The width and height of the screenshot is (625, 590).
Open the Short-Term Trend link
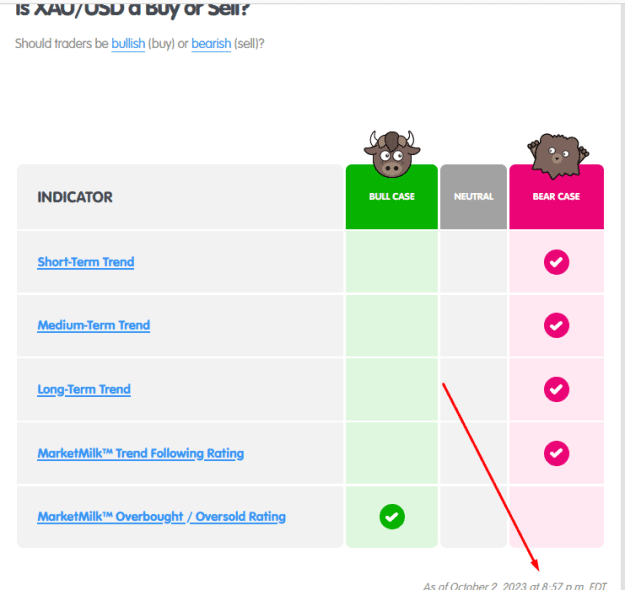[x=86, y=262]
